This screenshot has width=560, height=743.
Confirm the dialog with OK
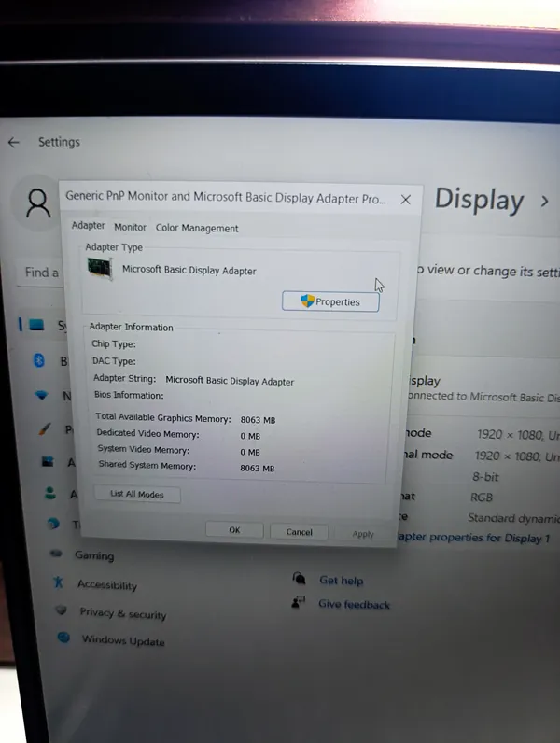[234, 530]
